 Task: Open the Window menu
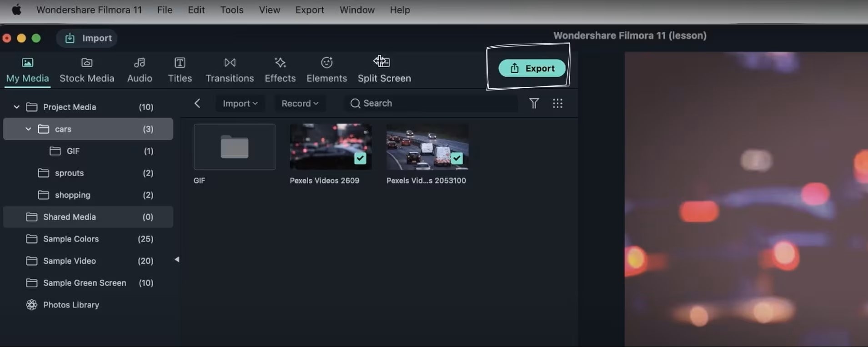(x=357, y=10)
